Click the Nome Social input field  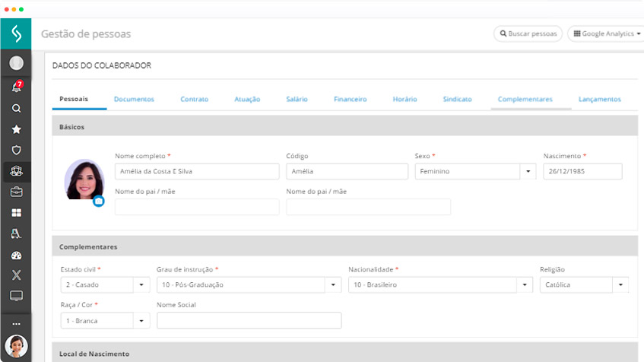tap(249, 320)
